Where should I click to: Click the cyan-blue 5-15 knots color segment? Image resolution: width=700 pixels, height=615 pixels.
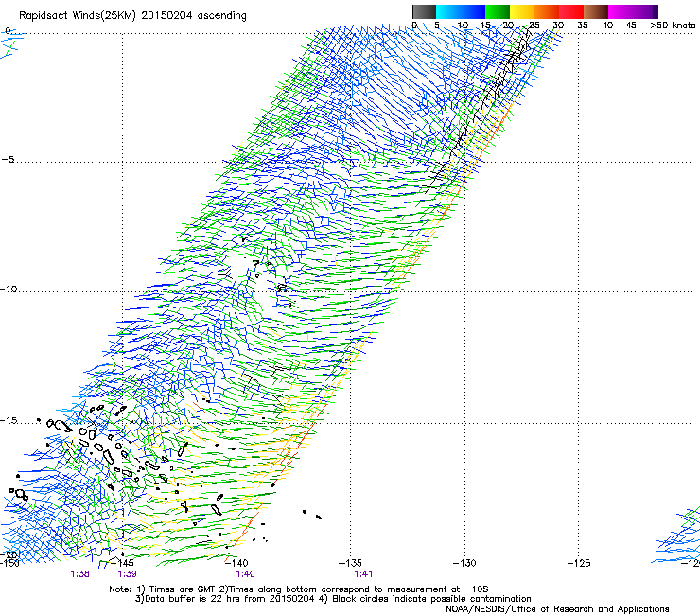click(461, 11)
